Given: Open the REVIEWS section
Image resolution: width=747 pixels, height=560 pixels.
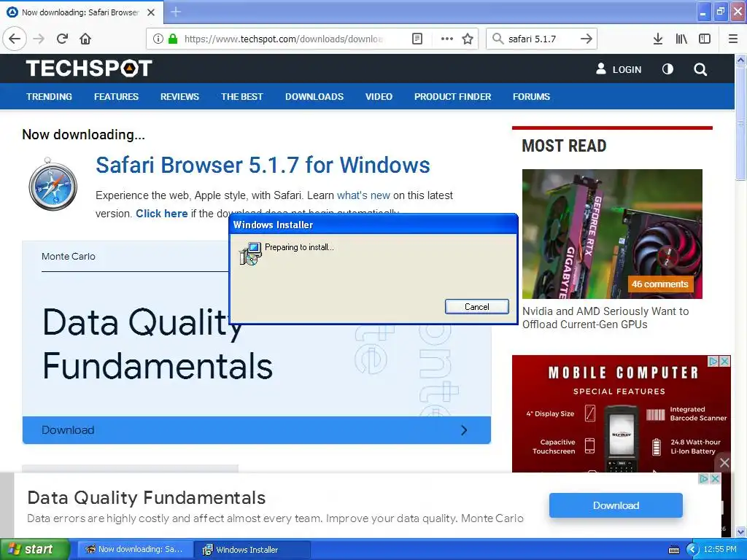Looking at the screenshot, I should (x=179, y=97).
